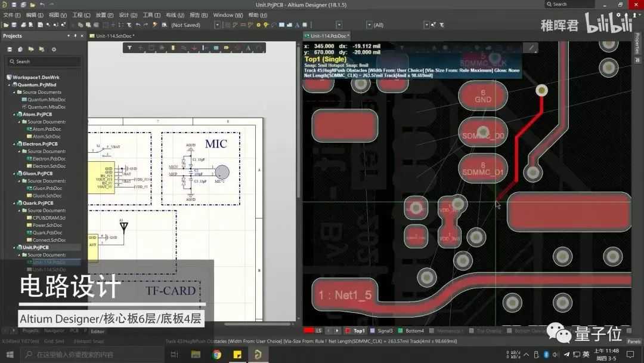Click the Projects panel Search field
The width and height of the screenshot is (644, 363).
[44, 61]
